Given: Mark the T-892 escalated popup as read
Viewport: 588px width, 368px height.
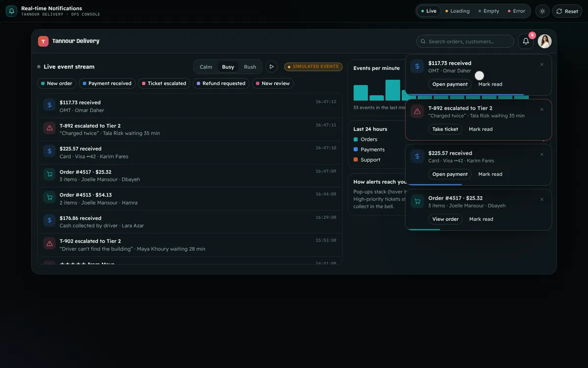Looking at the screenshot, I should click(x=481, y=130).
